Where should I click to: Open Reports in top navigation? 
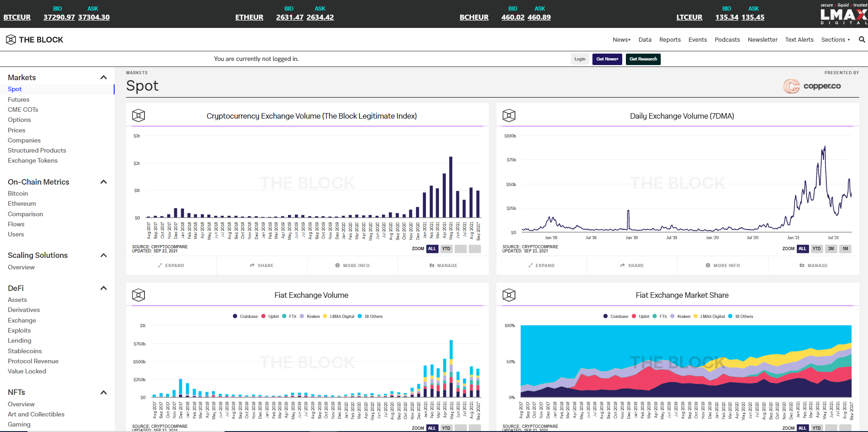670,40
